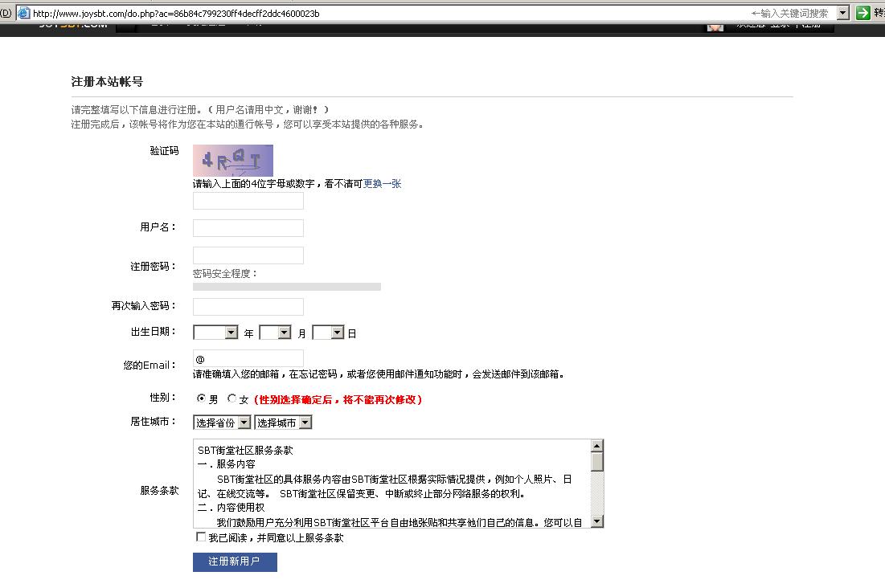Click the 密码安全程度 label text
This screenshot has height=588, width=885.
tap(224, 274)
